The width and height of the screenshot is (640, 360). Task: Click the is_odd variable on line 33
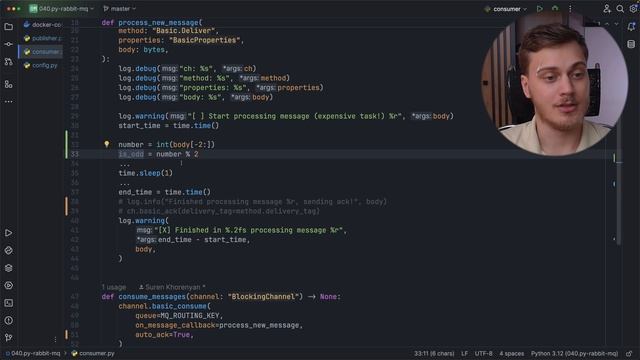click(x=131, y=154)
